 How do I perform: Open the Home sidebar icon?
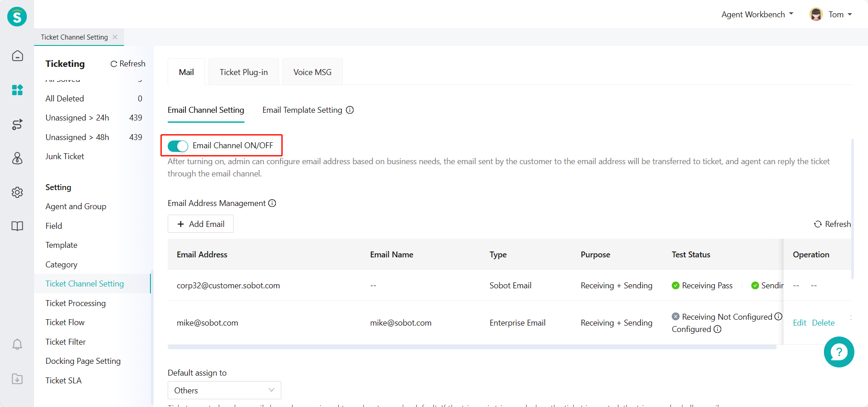coord(17,55)
